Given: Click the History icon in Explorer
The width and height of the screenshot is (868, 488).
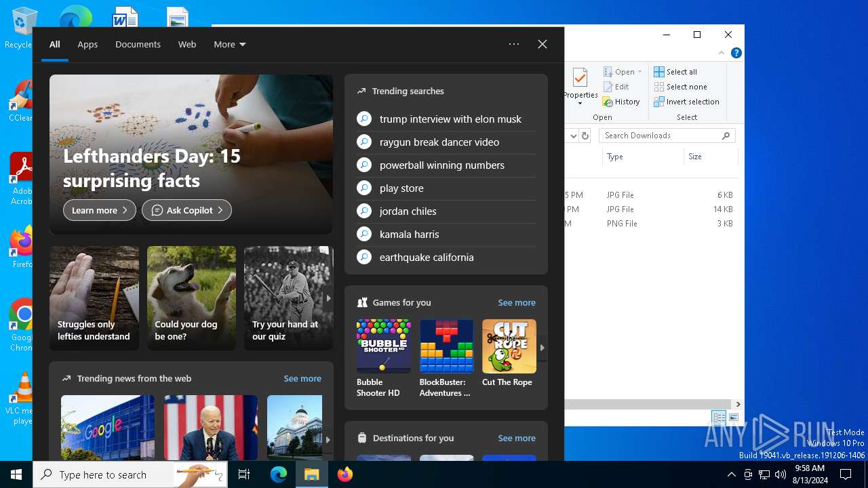Looking at the screenshot, I should [608, 102].
